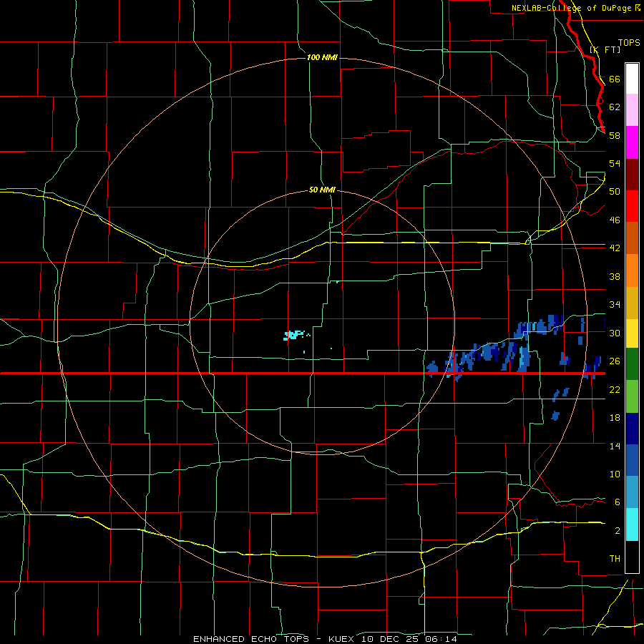Click the legend value 18
The image size is (644, 644).
click(615, 418)
